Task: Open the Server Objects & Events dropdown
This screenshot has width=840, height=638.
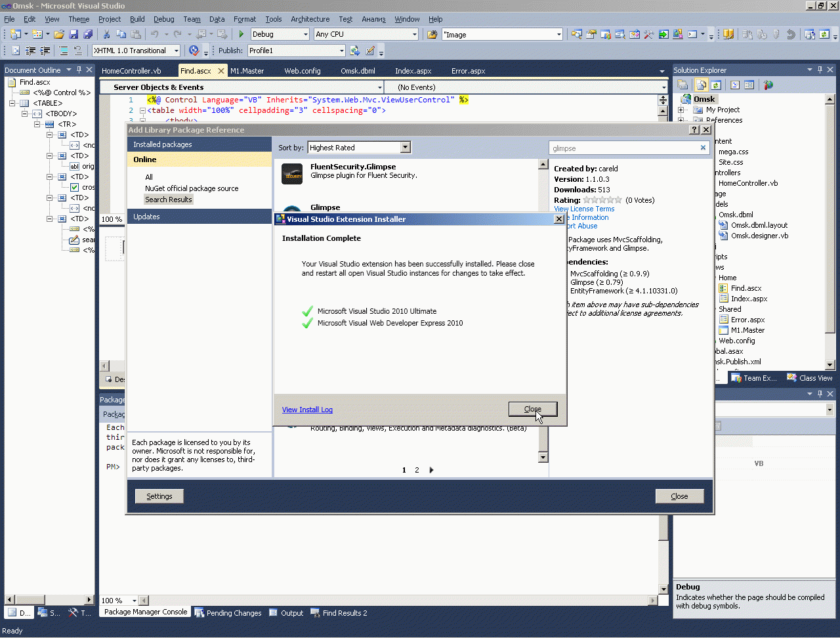Action: coord(379,87)
